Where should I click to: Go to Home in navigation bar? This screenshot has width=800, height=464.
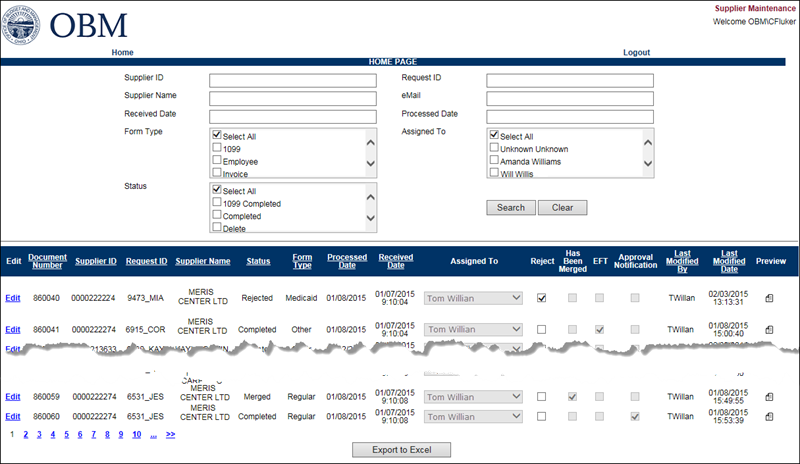(122, 52)
